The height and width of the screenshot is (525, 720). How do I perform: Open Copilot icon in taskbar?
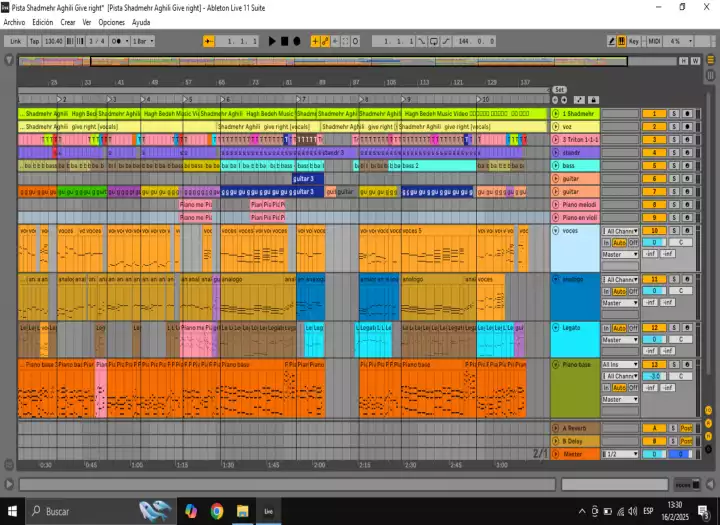click(x=191, y=511)
